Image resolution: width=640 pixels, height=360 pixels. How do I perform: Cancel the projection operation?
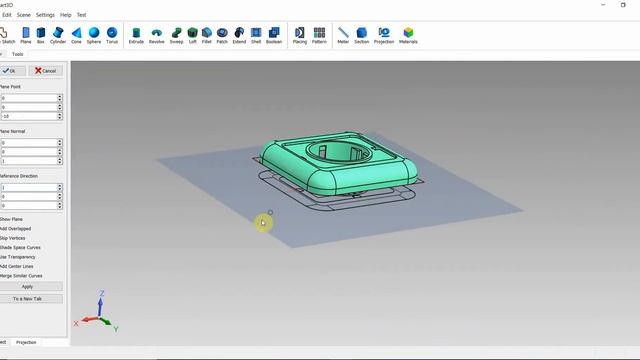(x=45, y=71)
